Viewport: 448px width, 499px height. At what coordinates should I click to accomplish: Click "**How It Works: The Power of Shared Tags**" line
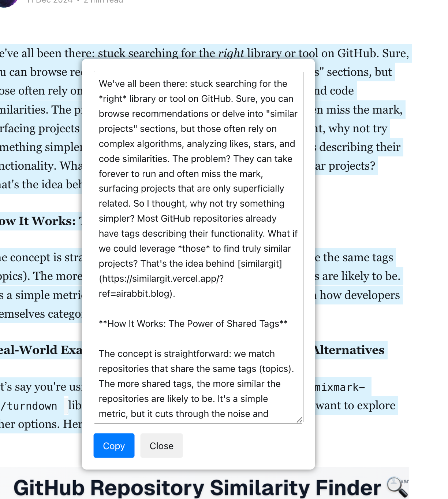click(193, 324)
